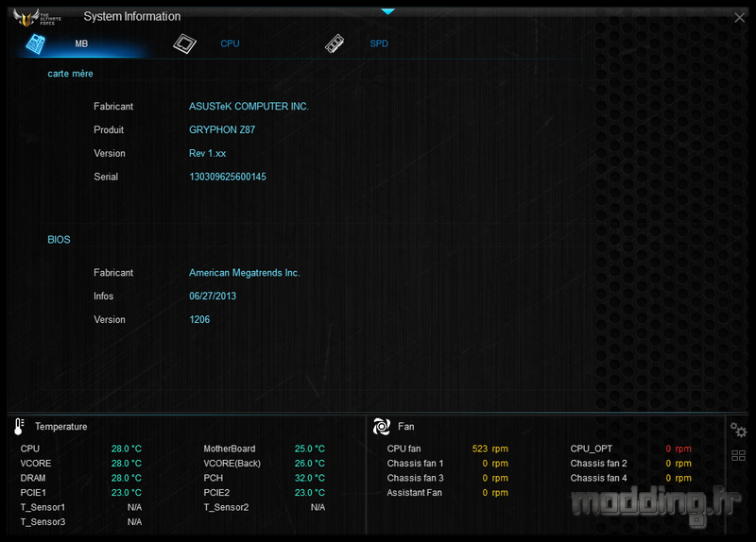756x542 pixels.
Task: Click the Assistant Fan rpm reading
Action: [495, 493]
